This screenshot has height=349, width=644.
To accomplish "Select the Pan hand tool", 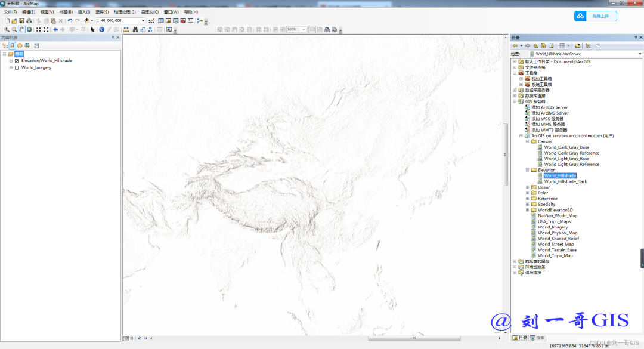I will point(22,30).
